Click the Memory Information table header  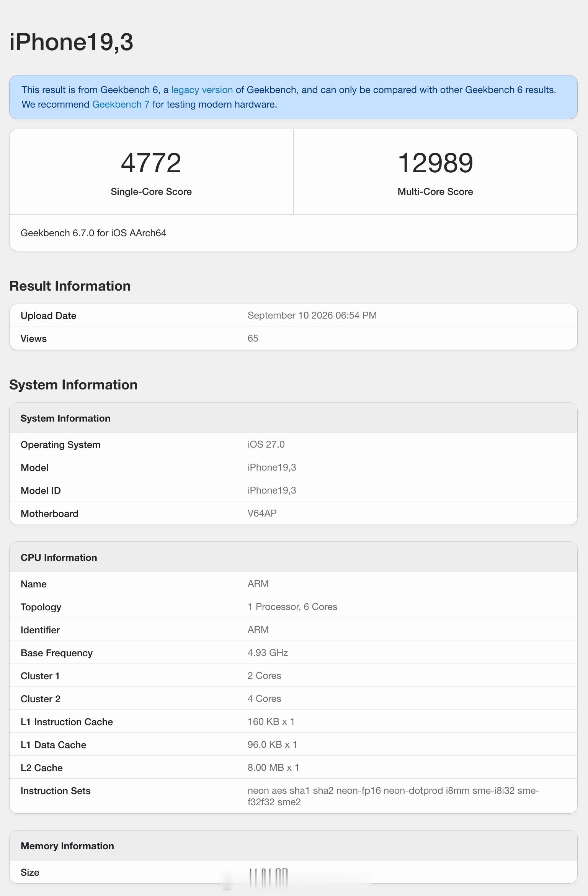coord(293,846)
